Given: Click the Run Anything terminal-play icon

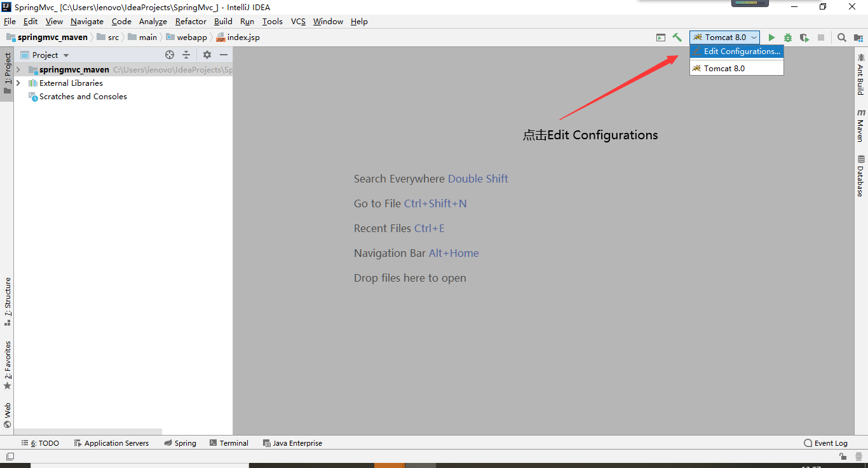Looking at the screenshot, I should click(661, 38).
